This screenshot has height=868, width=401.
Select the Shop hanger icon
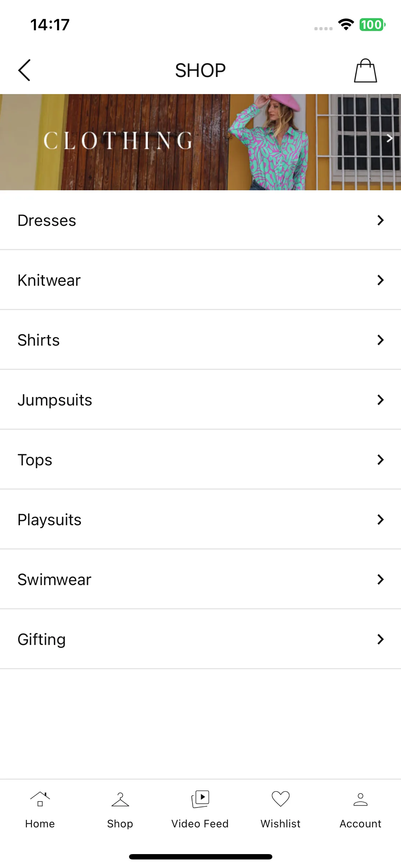120,799
